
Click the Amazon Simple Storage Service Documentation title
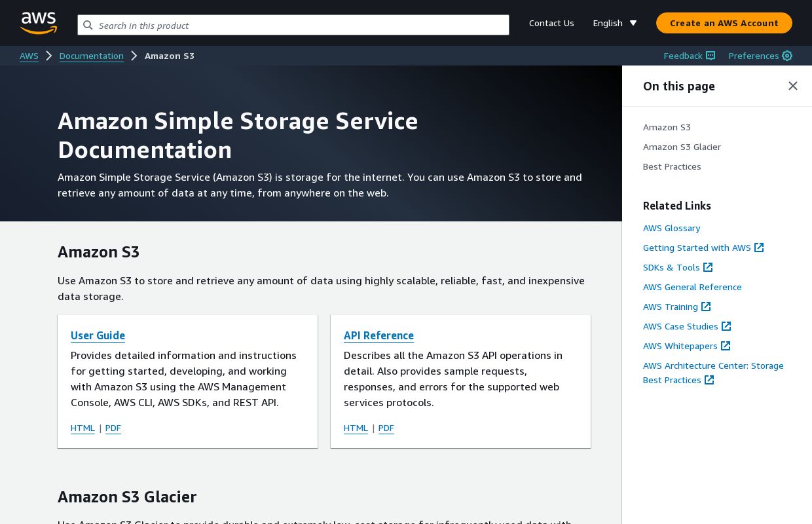(238, 135)
